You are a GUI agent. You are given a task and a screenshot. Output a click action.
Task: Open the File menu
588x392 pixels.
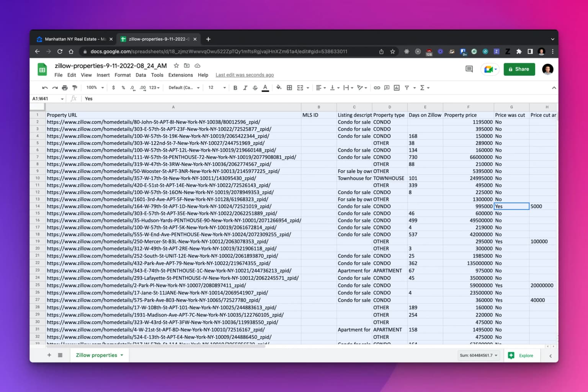coord(59,75)
